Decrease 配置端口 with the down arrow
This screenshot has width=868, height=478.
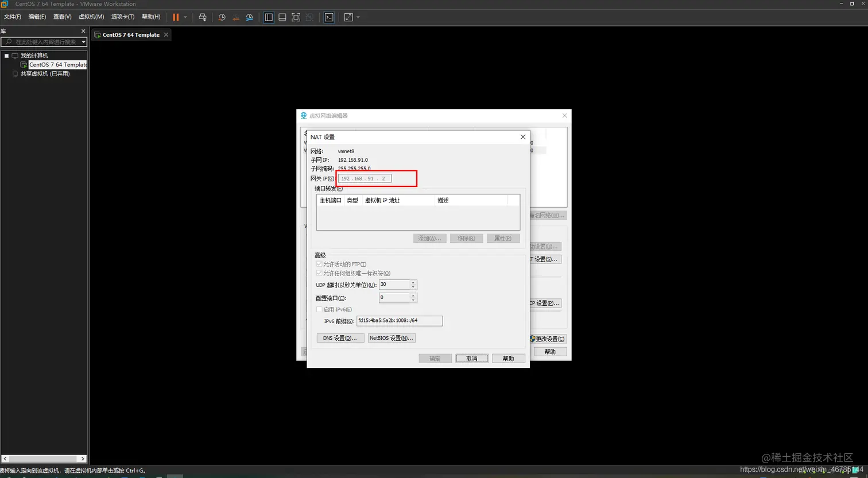click(x=413, y=300)
